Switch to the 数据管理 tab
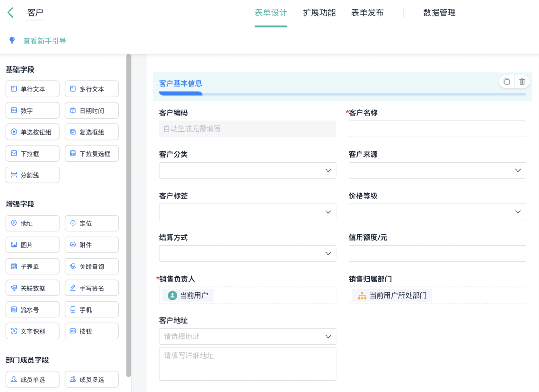Screen dimensions: 539x392 click(439, 13)
